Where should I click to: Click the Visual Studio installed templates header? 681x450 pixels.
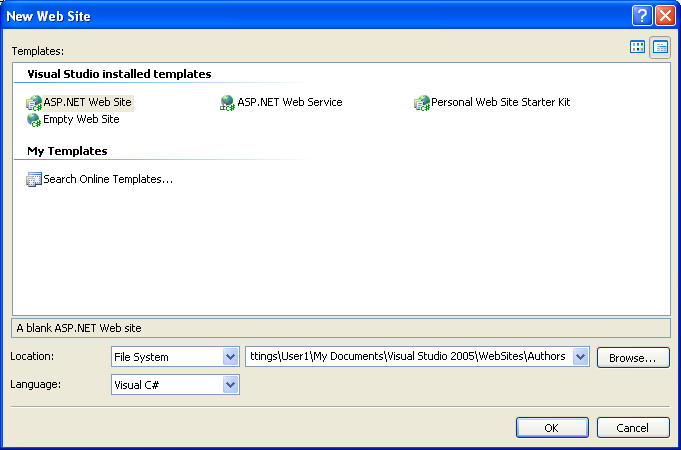[119, 74]
